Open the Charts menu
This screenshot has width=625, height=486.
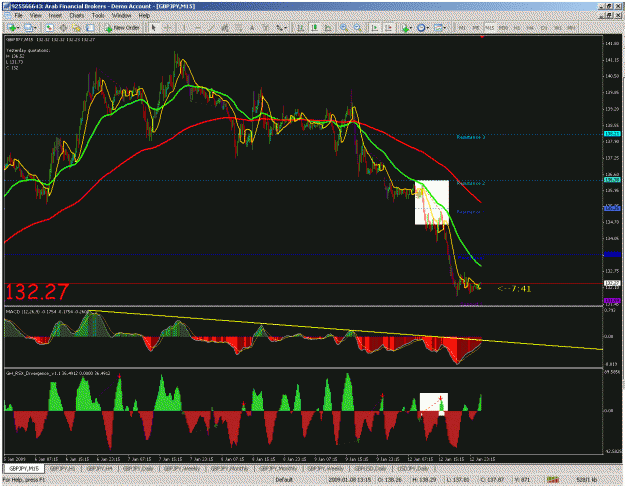tap(77, 16)
